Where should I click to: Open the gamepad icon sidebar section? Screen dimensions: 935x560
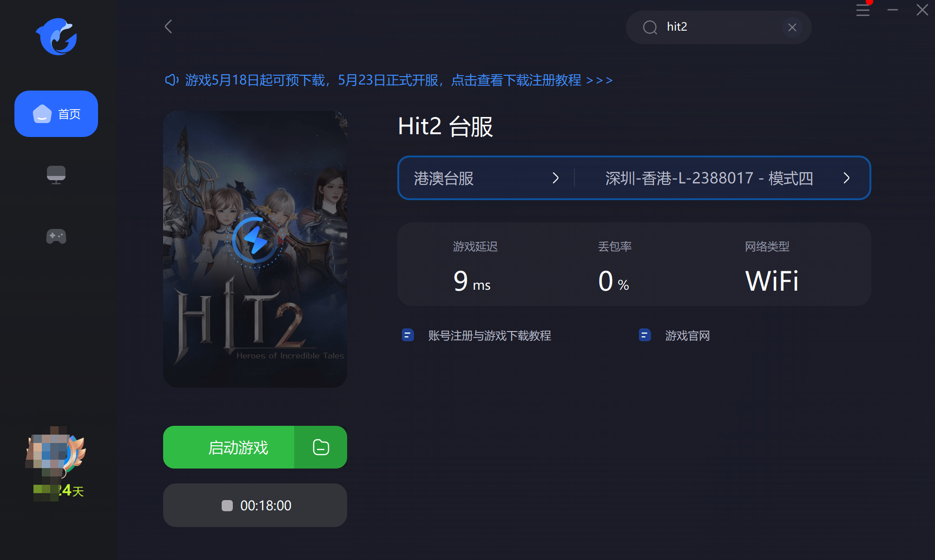click(x=56, y=236)
